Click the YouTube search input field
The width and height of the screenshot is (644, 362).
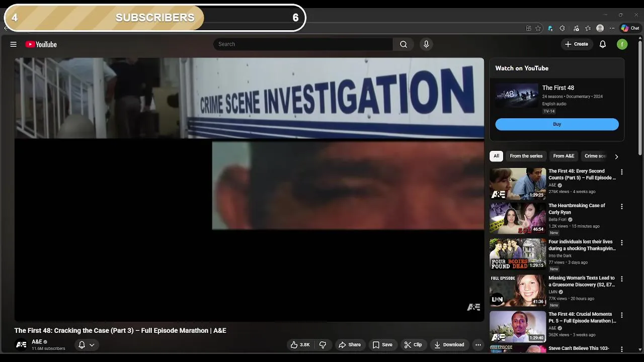[303, 44]
